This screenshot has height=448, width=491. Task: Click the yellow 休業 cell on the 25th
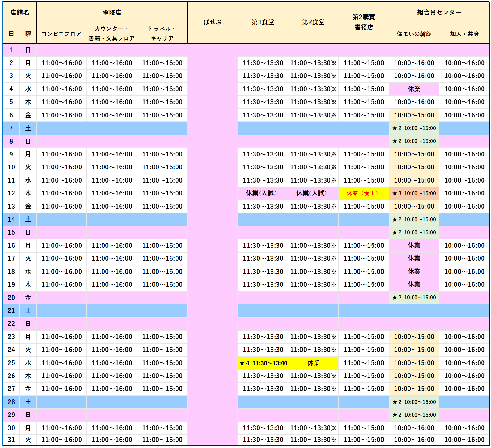click(x=313, y=363)
